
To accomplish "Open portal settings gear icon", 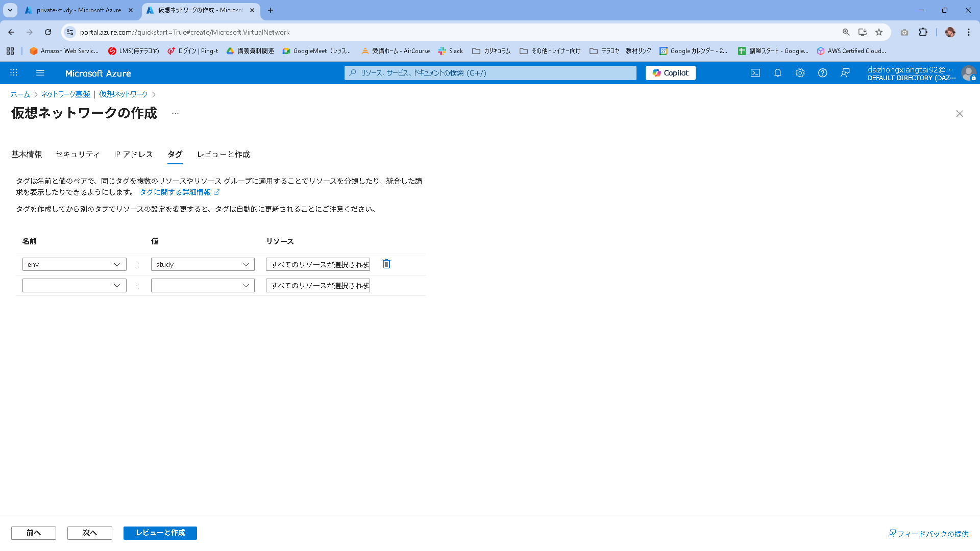I will coord(800,73).
